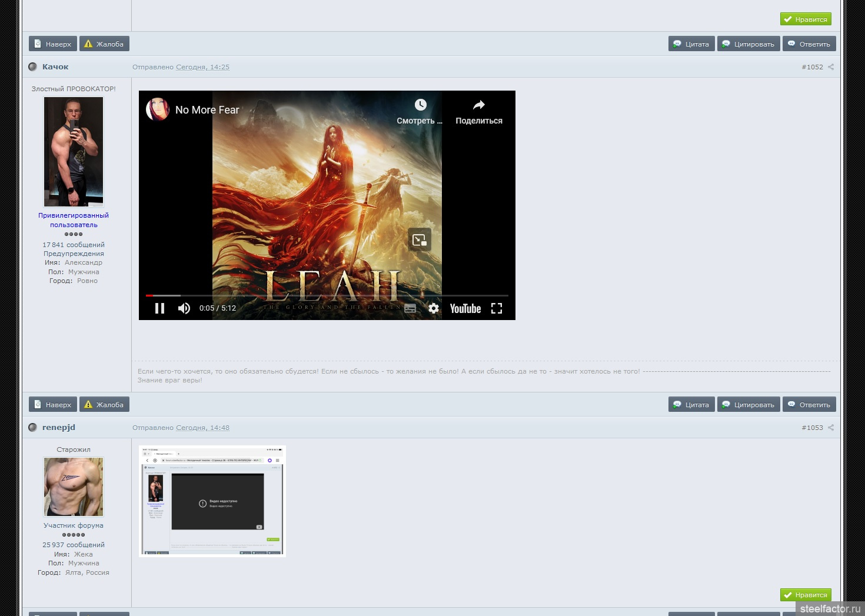Mute the video volume
This screenshot has height=616, width=865.
coord(184,308)
